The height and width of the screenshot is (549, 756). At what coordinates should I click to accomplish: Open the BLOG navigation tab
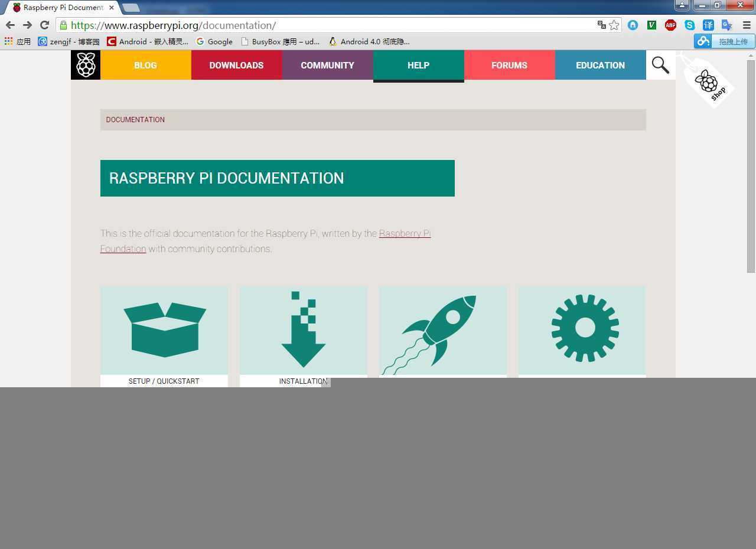tap(146, 65)
